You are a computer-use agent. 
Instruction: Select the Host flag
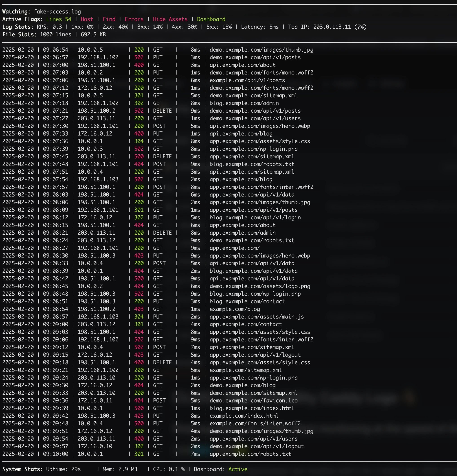(x=87, y=19)
